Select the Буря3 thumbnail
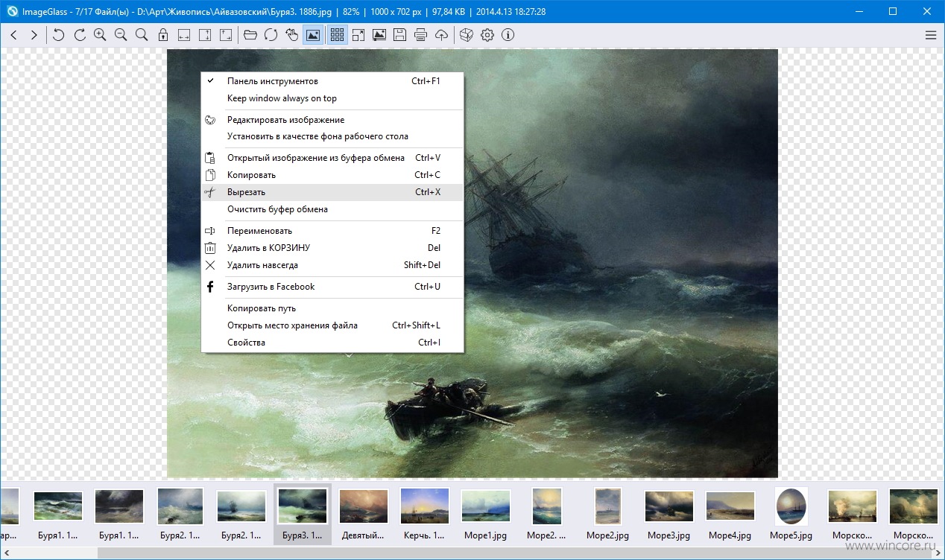 (303, 514)
